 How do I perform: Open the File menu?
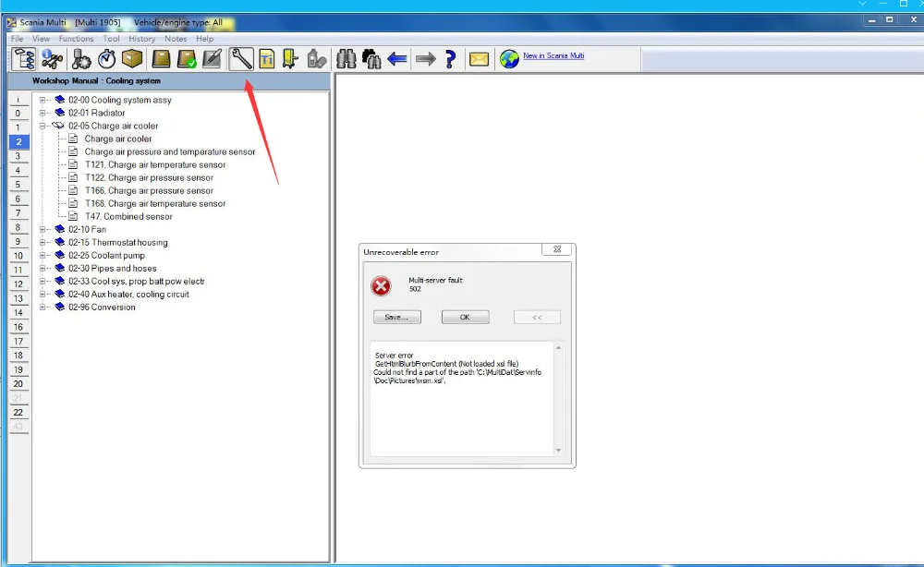click(17, 39)
